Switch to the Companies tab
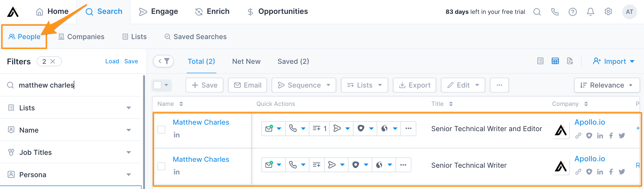Image resolution: width=644 pixels, height=189 pixels. click(85, 37)
